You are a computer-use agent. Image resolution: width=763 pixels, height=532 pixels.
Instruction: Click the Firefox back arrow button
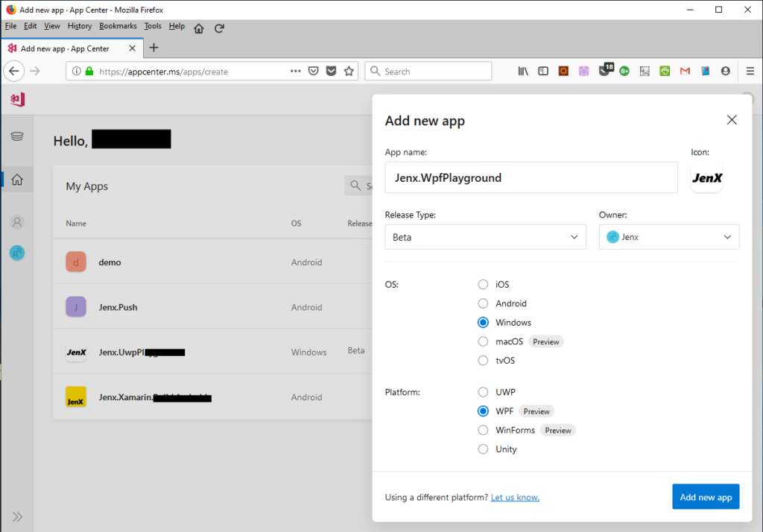click(x=14, y=71)
